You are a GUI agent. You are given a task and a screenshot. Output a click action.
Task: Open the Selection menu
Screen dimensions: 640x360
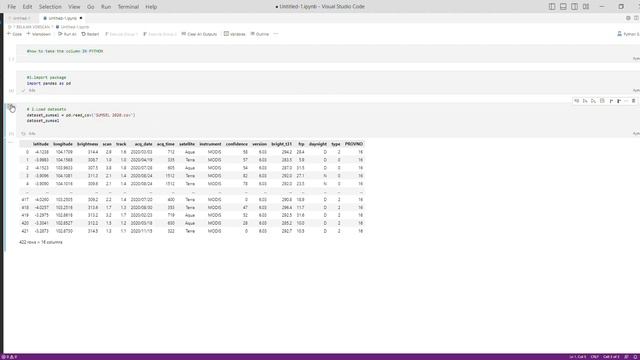coord(50,7)
